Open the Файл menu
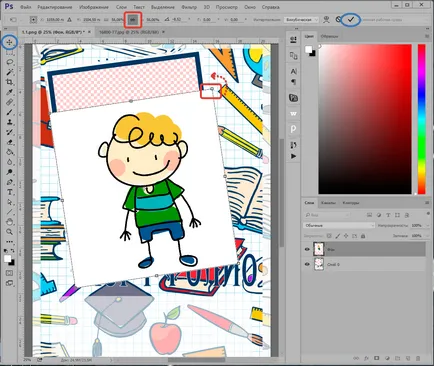This screenshot has height=366, width=434. point(26,7)
